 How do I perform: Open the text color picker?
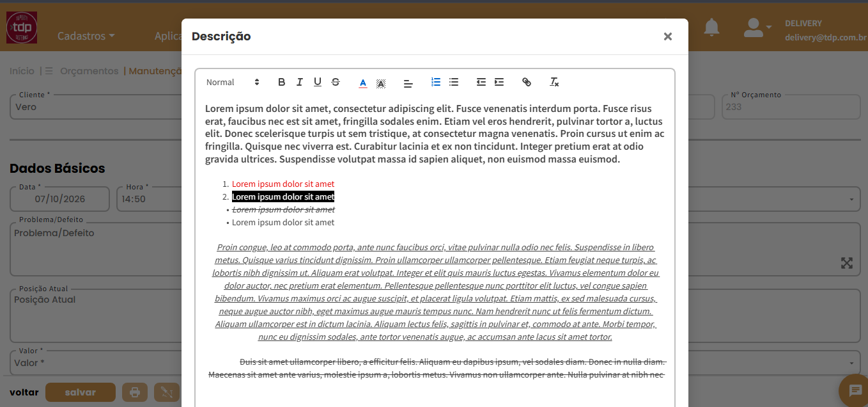pos(362,83)
